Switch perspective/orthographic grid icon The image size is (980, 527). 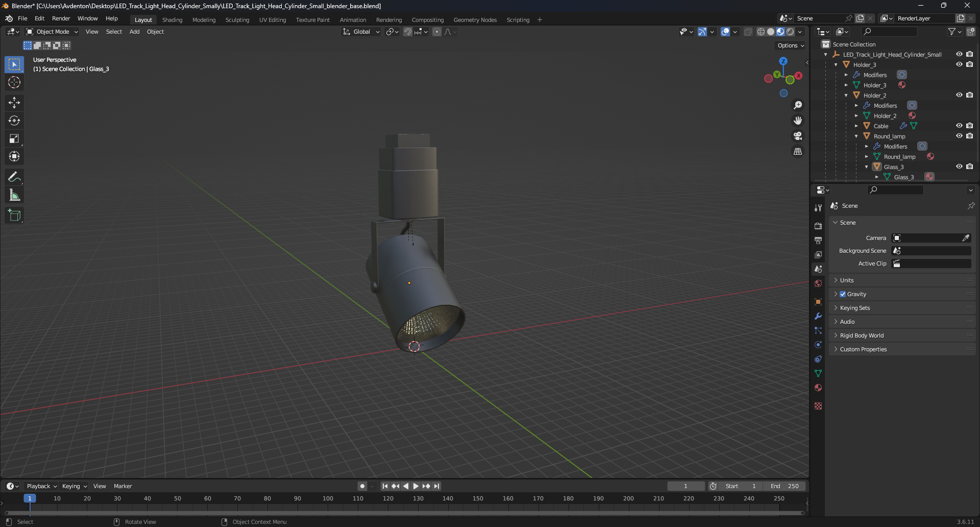pyautogui.click(x=797, y=151)
